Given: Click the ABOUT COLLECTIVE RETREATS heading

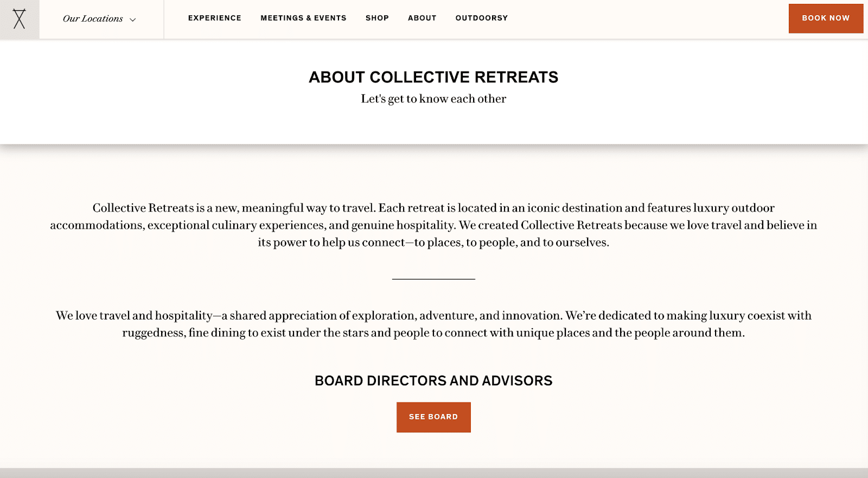Looking at the screenshot, I should [x=433, y=77].
